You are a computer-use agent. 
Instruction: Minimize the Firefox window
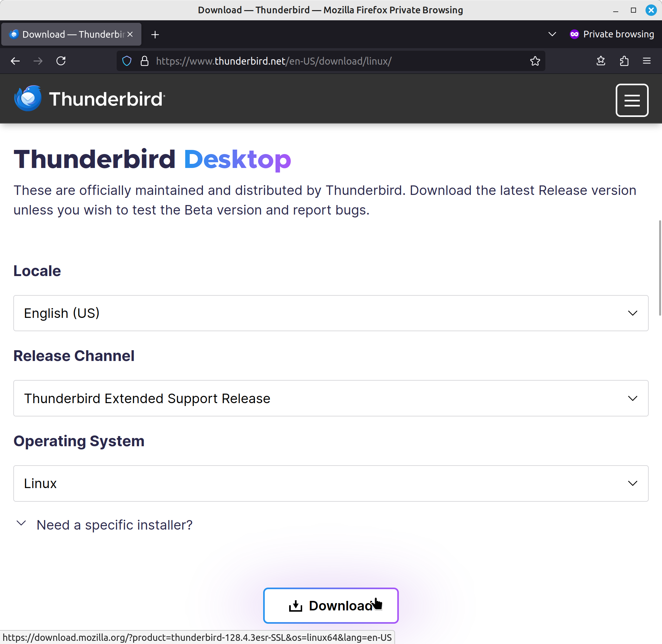[616, 10]
